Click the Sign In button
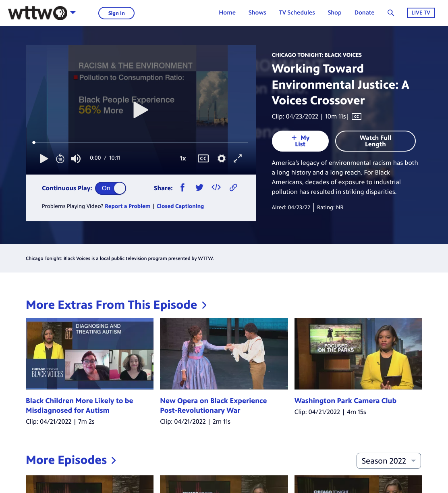The image size is (448, 493). 116,13
